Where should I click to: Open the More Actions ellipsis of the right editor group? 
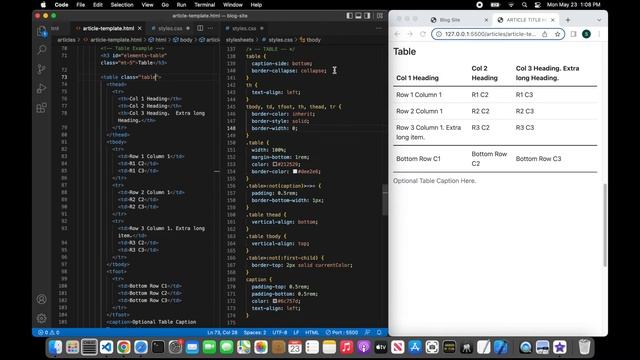tap(379, 28)
